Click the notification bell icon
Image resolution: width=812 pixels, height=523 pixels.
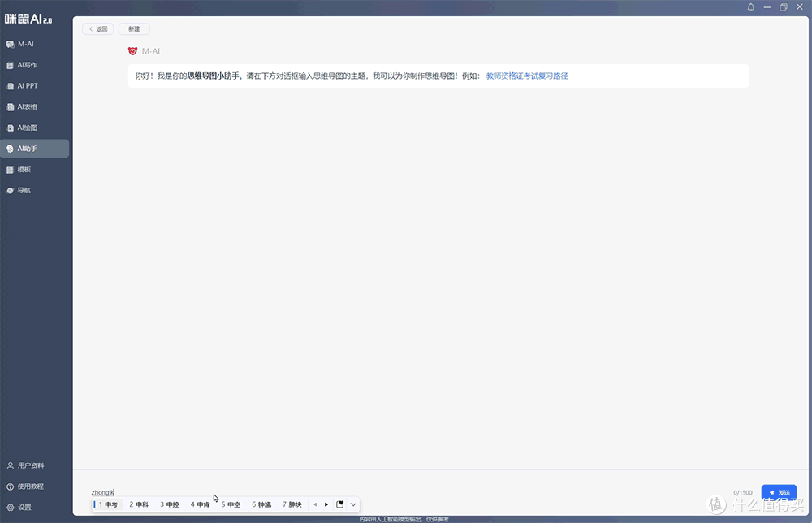click(x=750, y=7)
